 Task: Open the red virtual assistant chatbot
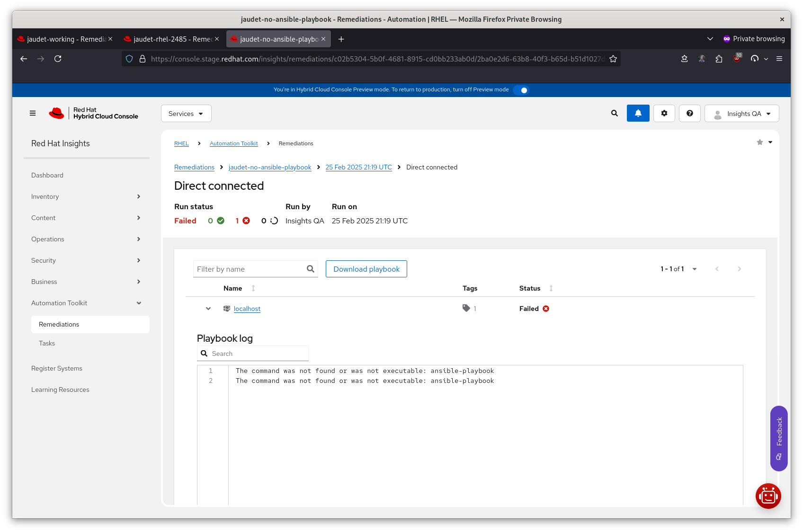768,496
